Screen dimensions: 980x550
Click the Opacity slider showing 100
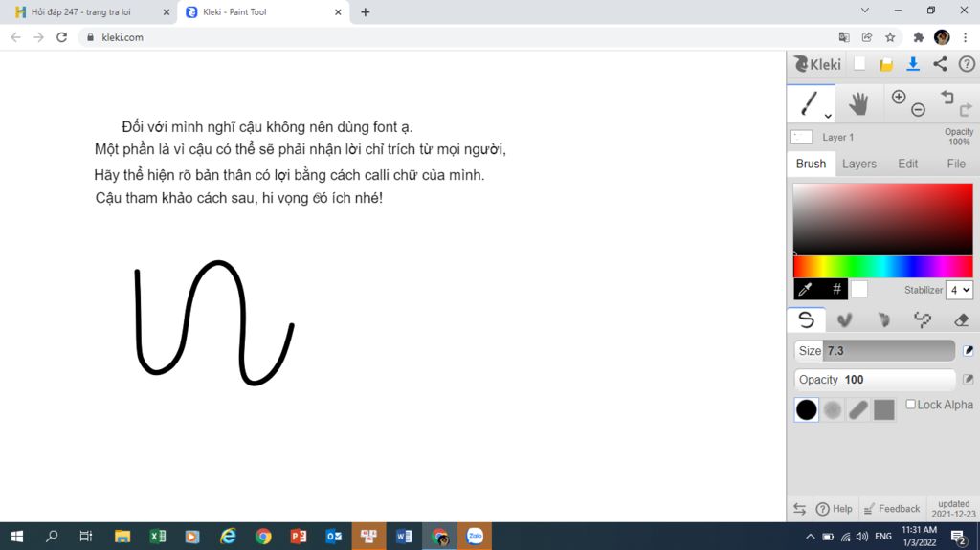coord(875,380)
